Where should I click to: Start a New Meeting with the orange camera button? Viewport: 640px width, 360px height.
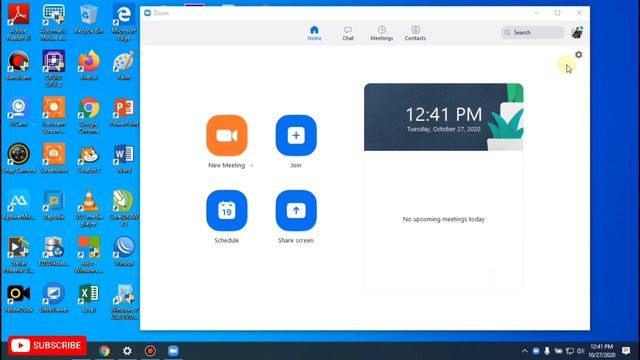coord(227,136)
